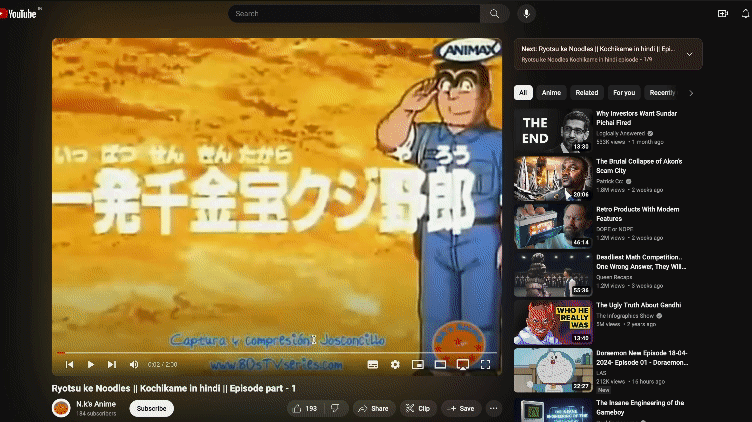Open 'The Brutal Collapse of Akon's Scam City' title
The width and height of the screenshot is (752, 422).
639,166
